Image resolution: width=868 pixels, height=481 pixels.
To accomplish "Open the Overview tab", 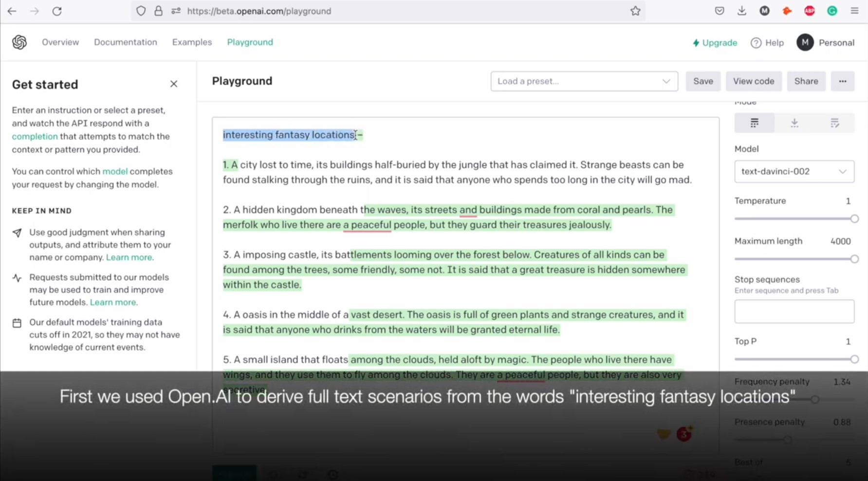I will coord(60,42).
